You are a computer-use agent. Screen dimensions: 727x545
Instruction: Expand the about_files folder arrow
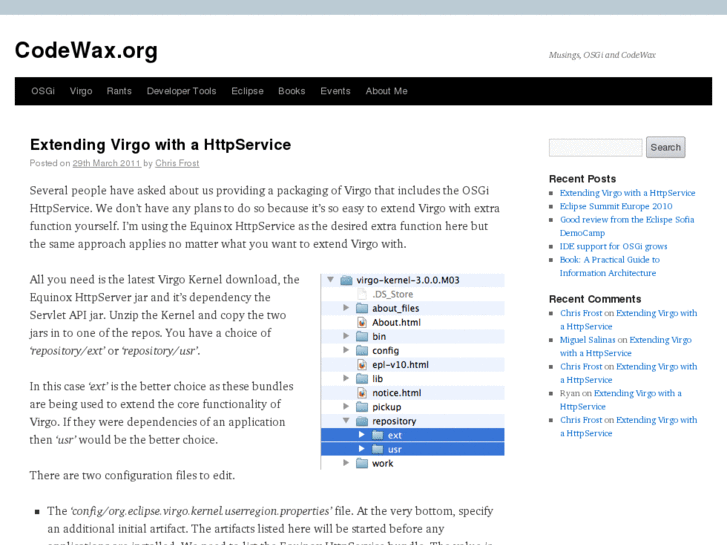346,308
